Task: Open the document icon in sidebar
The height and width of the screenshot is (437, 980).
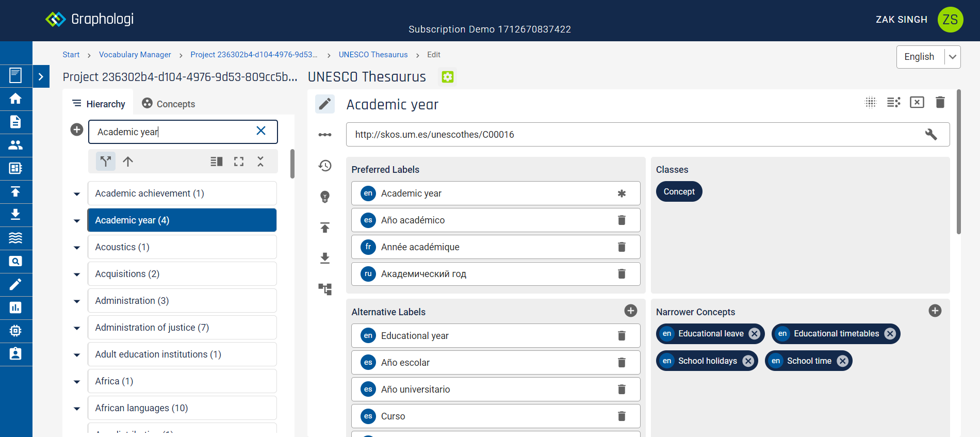Action: pos(15,122)
